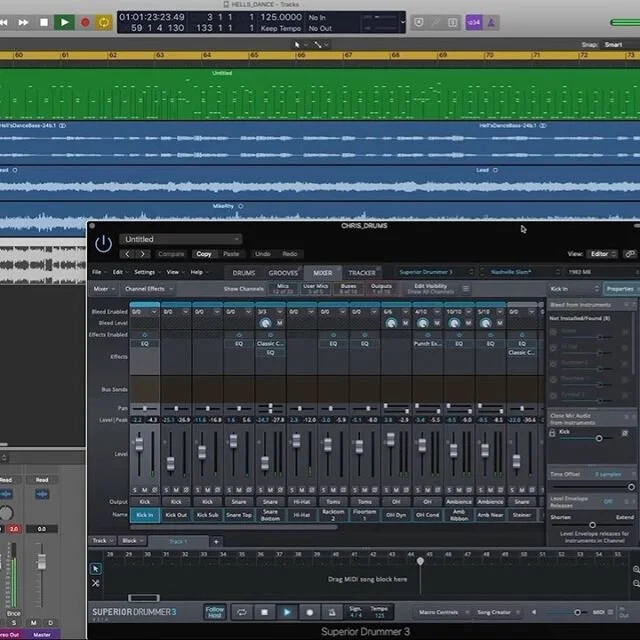Click the Compare button in plugin header
This screenshot has width=640, height=640.
point(171,254)
